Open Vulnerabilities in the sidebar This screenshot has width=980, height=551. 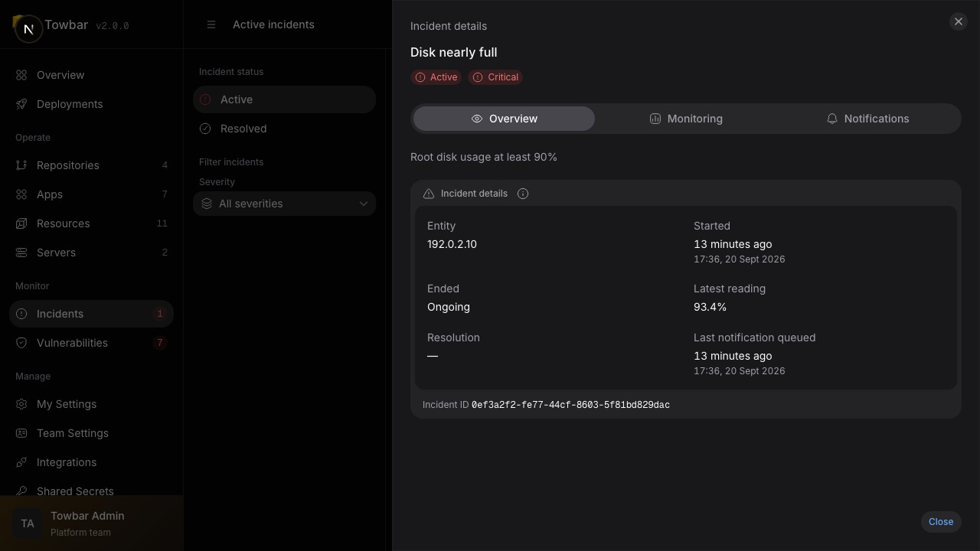pyautogui.click(x=91, y=343)
